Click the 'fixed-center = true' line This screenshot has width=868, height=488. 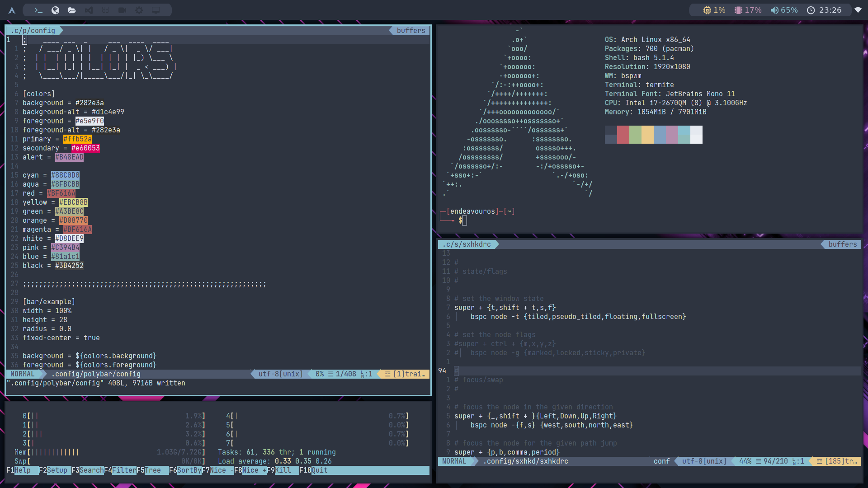[x=61, y=338]
